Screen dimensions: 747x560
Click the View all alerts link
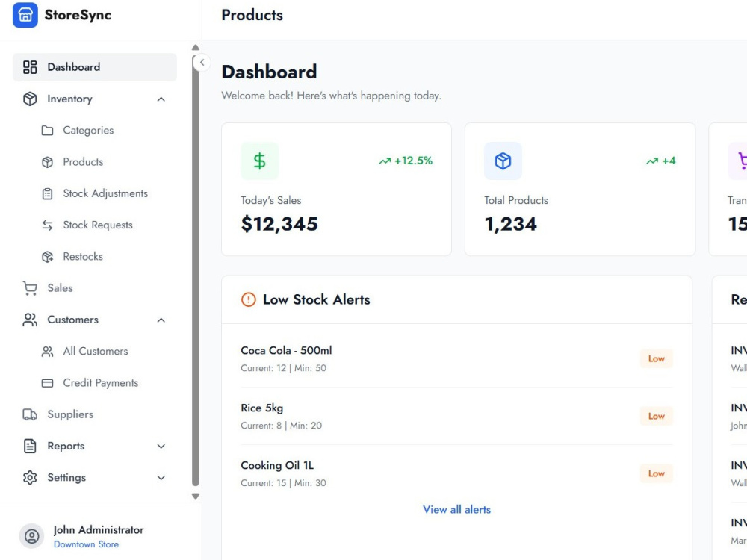coord(457,509)
